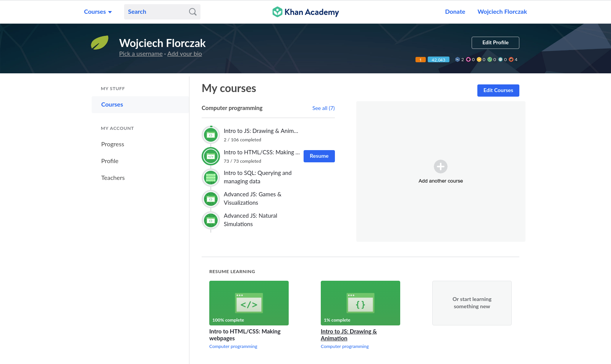The height and width of the screenshot is (364, 611).
Task: Click the Sun badge icon
Action: point(479,60)
